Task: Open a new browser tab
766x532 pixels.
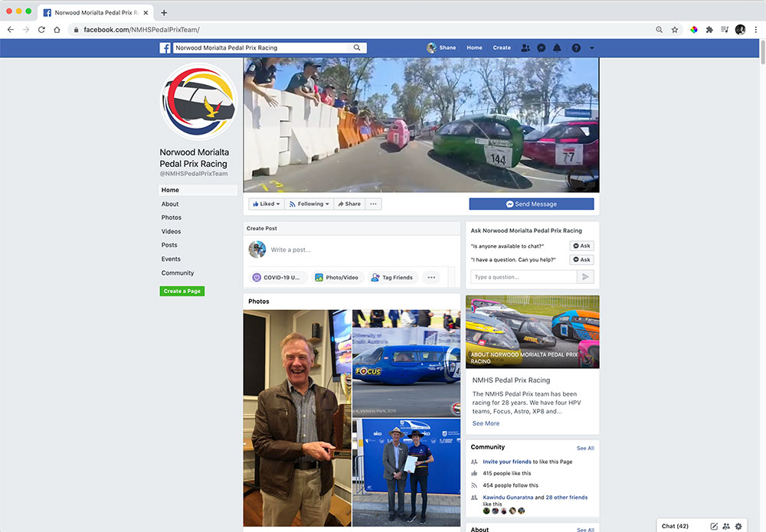Action: [164, 13]
